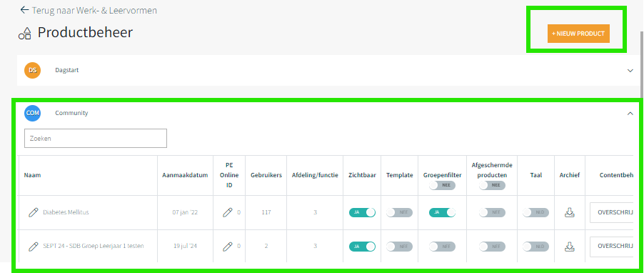The width and height of the screenshot is (644, 273).
Task: Focus the Zoeken search field
Action: pos(96,138)
